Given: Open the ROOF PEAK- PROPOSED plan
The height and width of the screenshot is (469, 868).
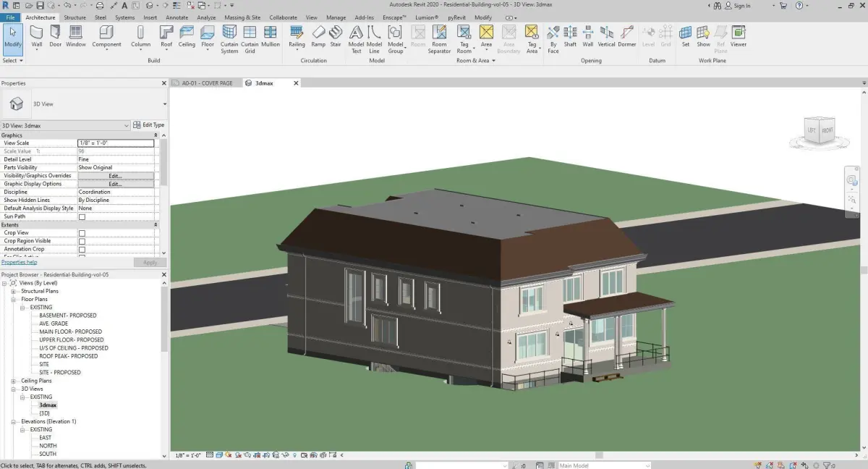Looking at the screenshot, I should tap(69, 356).
